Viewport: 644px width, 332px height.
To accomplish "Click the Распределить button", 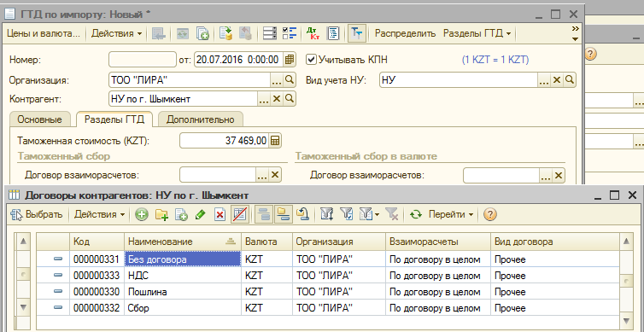I will click(405, 33).
